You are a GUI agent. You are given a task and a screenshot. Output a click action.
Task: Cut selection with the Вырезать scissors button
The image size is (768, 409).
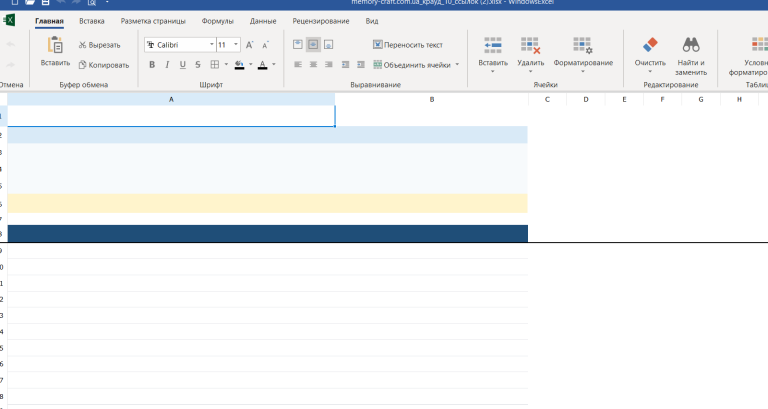click(x=99, y=45)
